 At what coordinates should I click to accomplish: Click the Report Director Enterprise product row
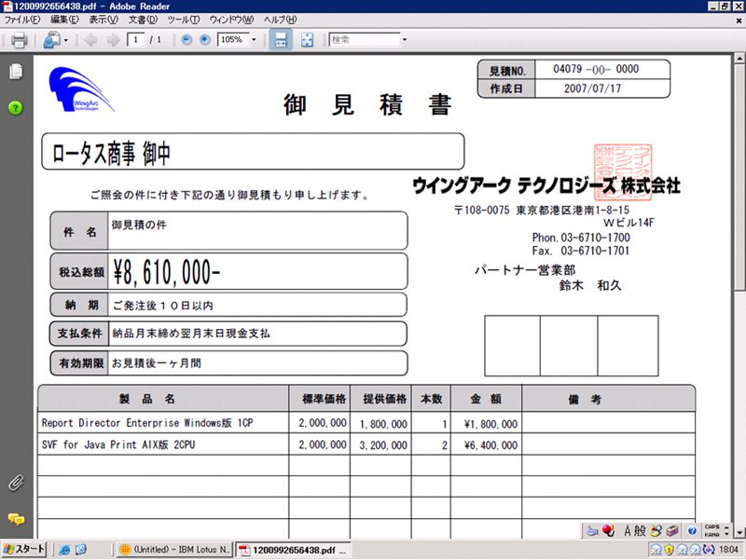366,423
